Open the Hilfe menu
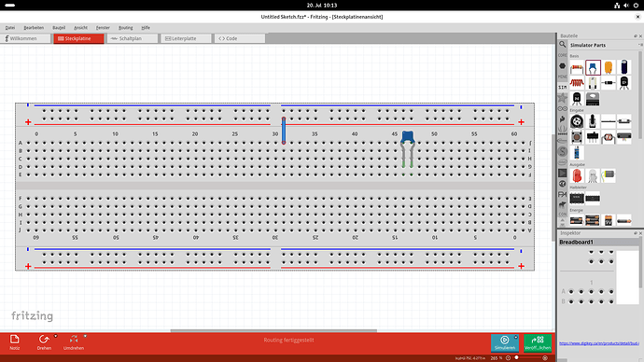The height and width of the screenshot is (362, 644). (146, 28)
